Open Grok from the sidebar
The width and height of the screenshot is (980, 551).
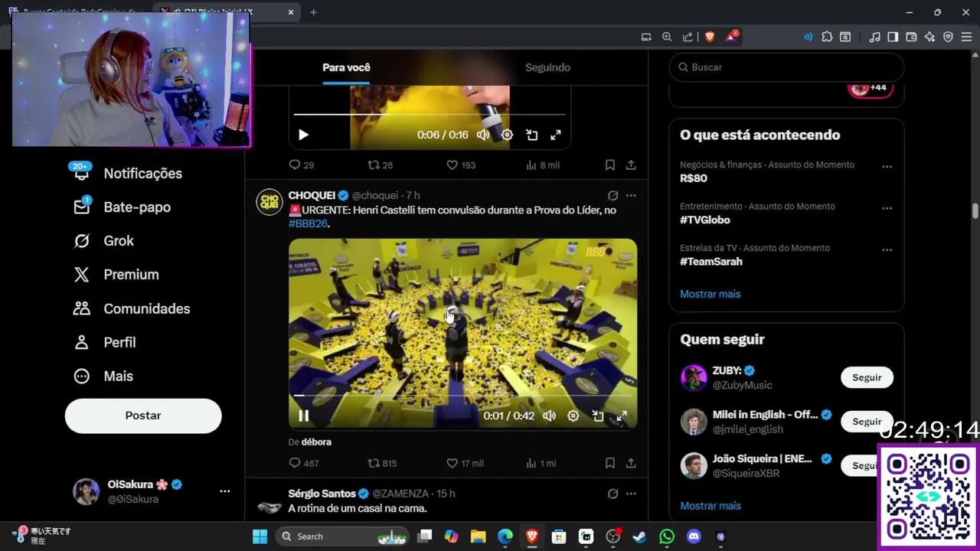104,240
